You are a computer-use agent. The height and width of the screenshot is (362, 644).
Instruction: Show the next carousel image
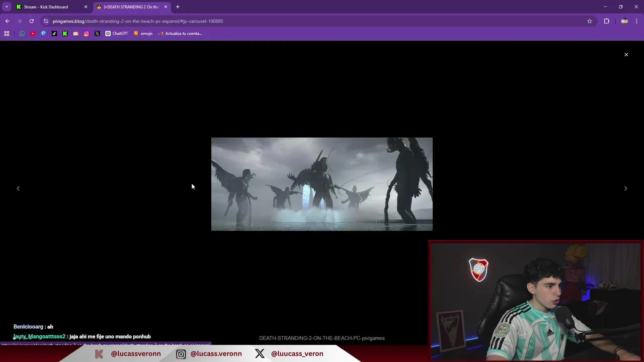pyautogui.click(x=625, y=188)
